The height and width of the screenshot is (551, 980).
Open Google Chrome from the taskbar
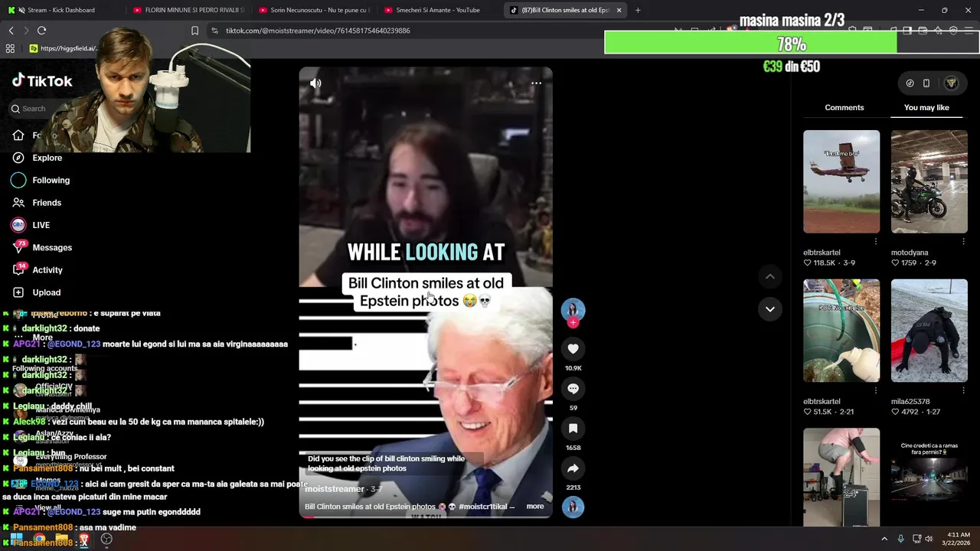point(39,539)
